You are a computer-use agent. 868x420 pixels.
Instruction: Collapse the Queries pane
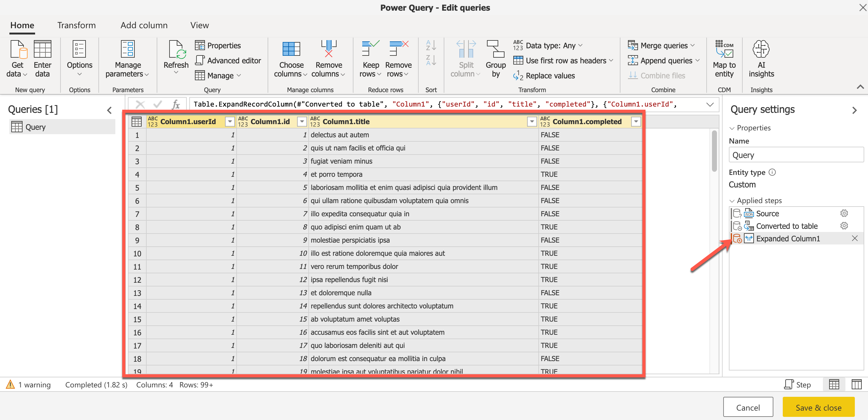[109, 110]
